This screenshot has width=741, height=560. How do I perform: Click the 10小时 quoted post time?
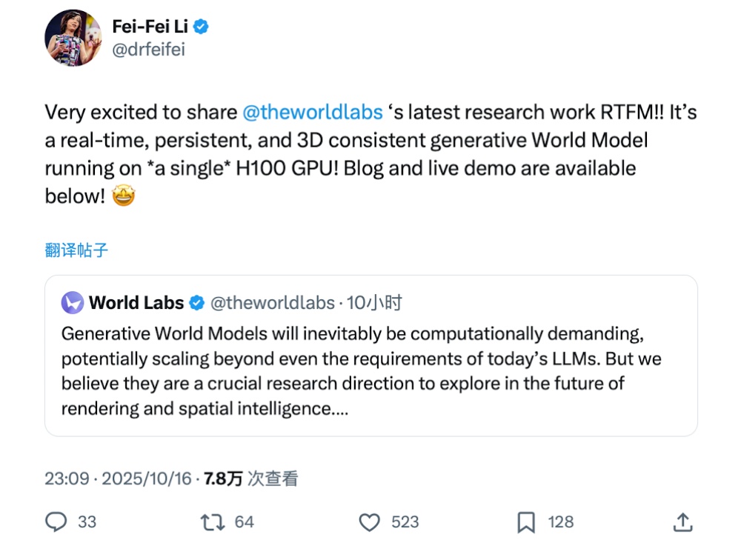[x=374, y=302]
